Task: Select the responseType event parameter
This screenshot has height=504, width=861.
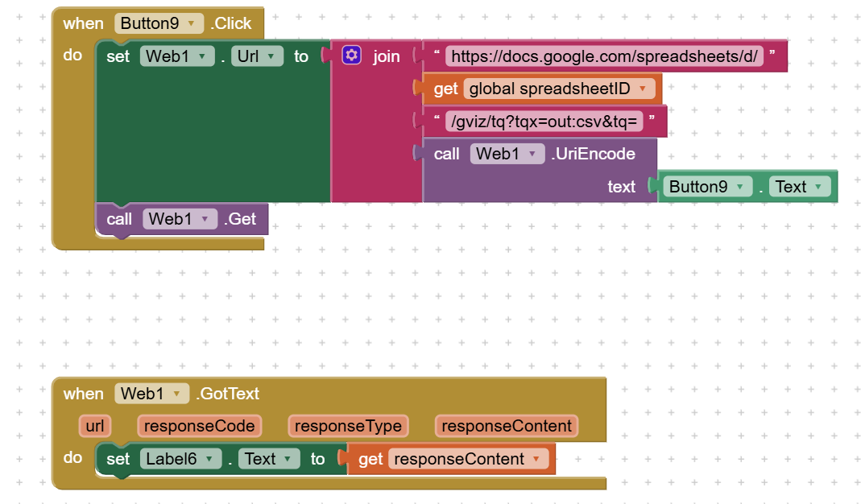Action: point(348,426)
